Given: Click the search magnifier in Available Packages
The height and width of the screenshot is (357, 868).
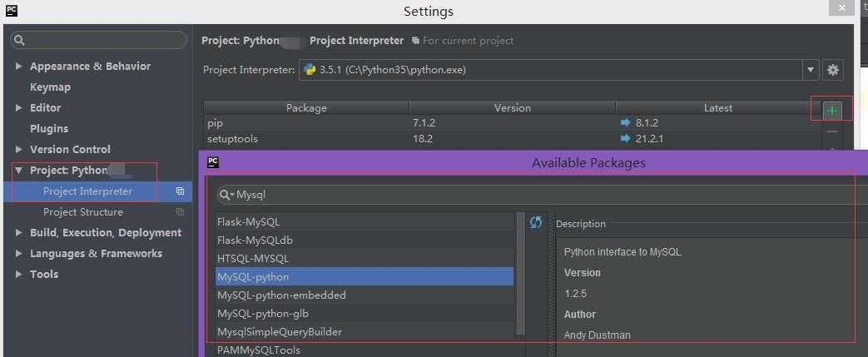Looking at the screenshot, I should pyautogui.click(x=226, y=195).
